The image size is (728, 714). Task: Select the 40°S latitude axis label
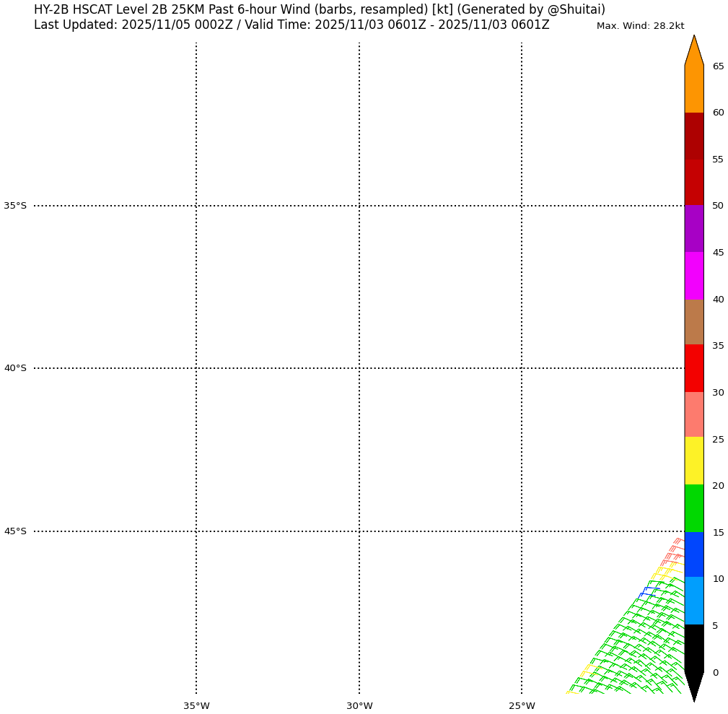click(x=15, y=368)
